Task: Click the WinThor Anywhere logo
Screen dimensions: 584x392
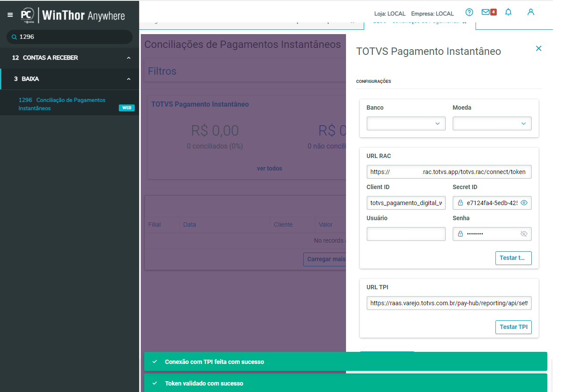Action: click(x=73, y=16)
